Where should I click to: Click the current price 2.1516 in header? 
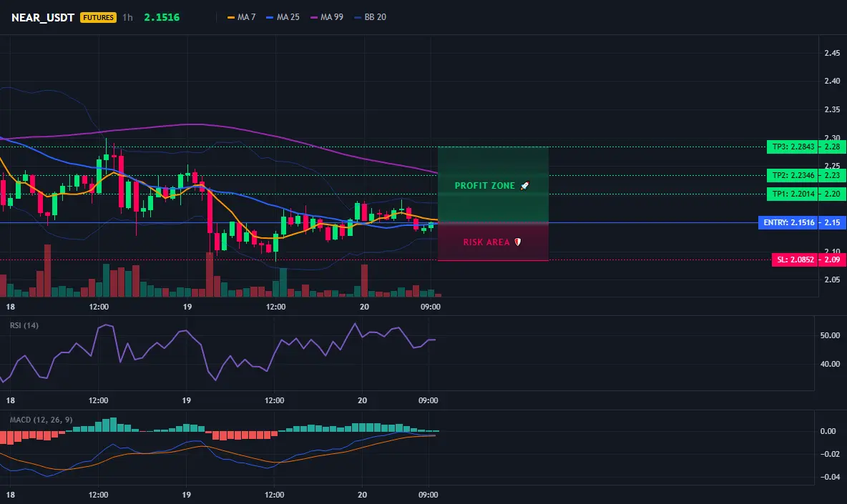click(162, 17)
